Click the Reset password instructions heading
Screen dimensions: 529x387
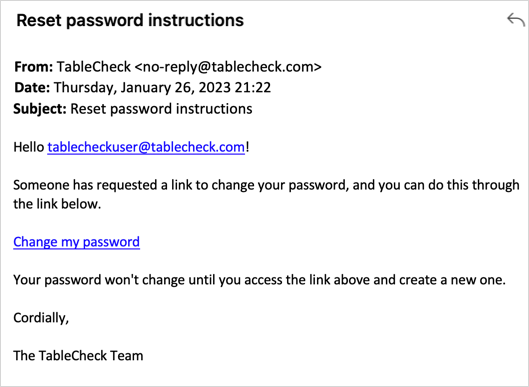click(130, 20)
